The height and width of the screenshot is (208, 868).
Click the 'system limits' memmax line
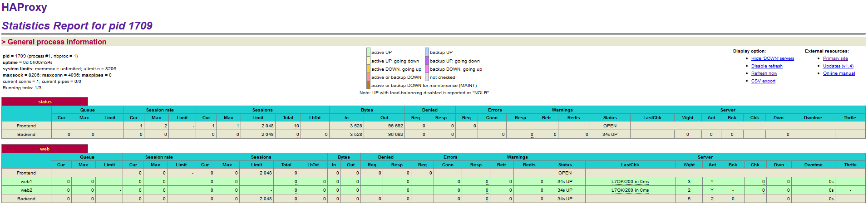(x=59, y=69)
